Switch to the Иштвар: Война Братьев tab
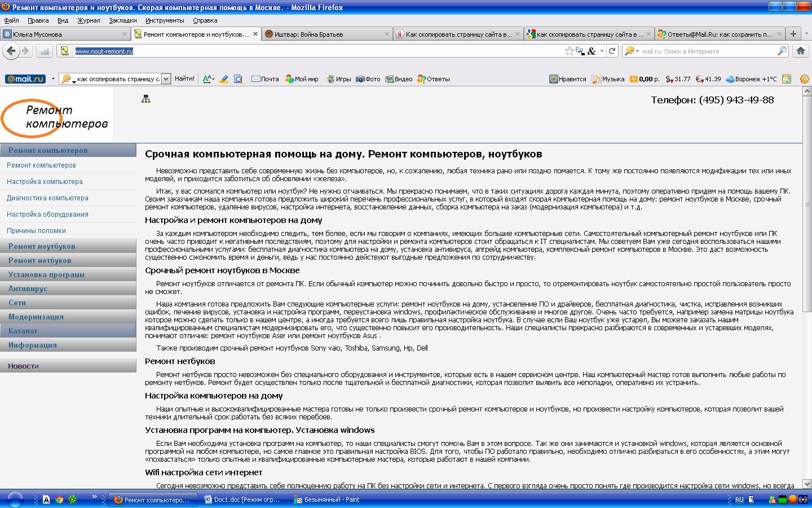Viewport: 812px width, 508px height. pyautogui.click(x=327, y=34)
